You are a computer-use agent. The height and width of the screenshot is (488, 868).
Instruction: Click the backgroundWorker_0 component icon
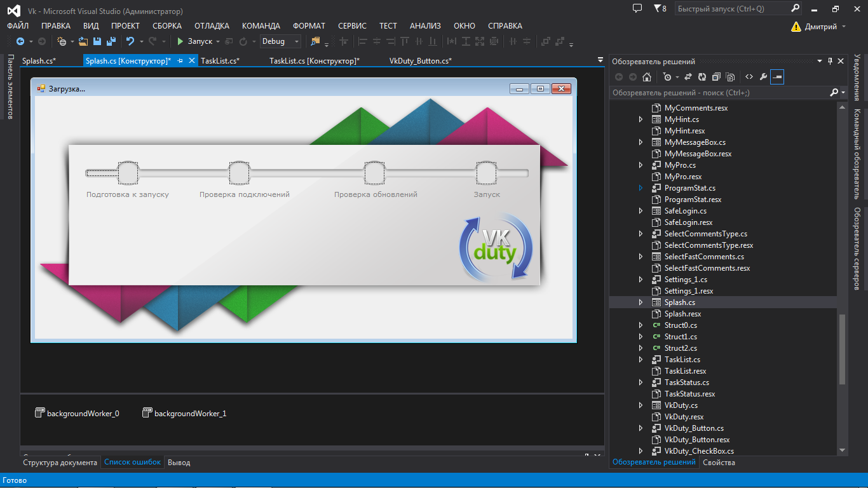click(x=39, y=413)
